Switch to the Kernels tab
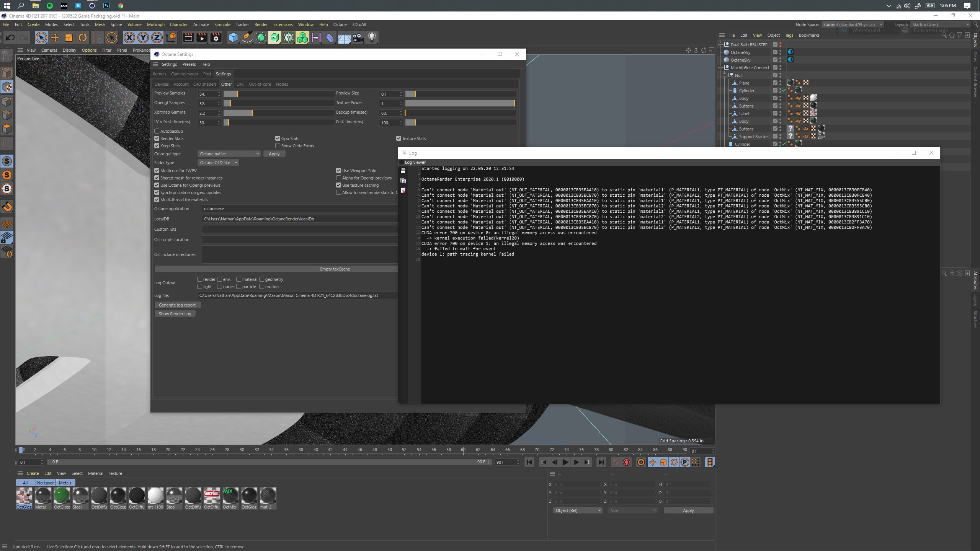The height and width of the screenshot is (551, 980). (159, 74)
